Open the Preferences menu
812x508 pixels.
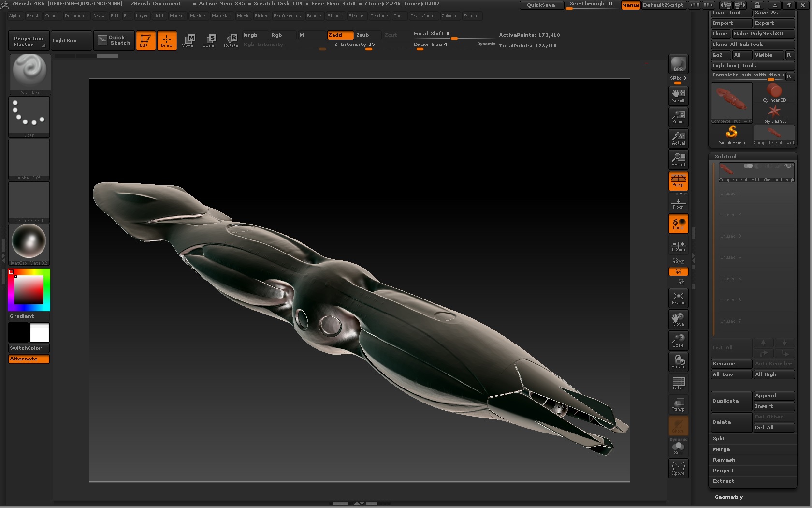click(x=287, y=15)
